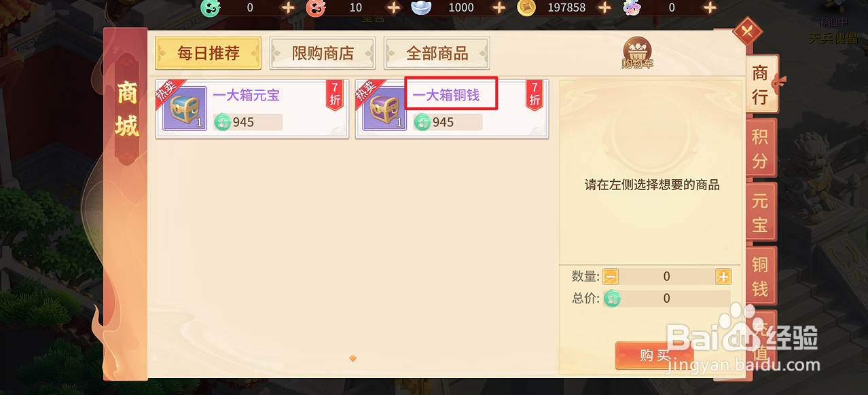Viewport: 868px width, 395px height.
Task: Click the 一大箱铜钱 item name
Action: tap(446, 95)
